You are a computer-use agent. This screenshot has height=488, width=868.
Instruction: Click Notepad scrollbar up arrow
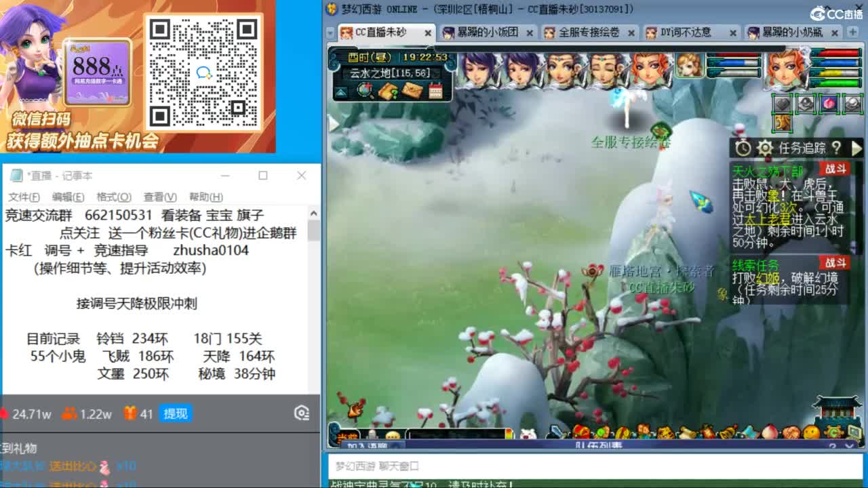[313, 213]
